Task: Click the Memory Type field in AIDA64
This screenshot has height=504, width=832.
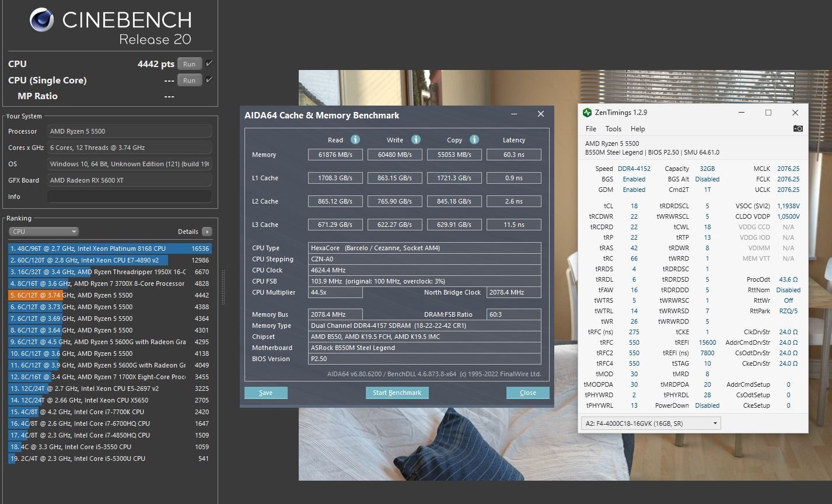Action: pyautogui.click(x=425, y=325)
